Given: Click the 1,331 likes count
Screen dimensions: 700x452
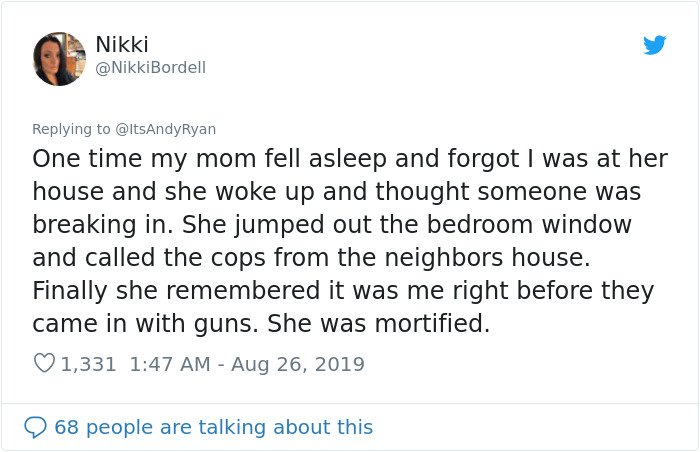Looking at the screenshot, I should click(88, 364).
